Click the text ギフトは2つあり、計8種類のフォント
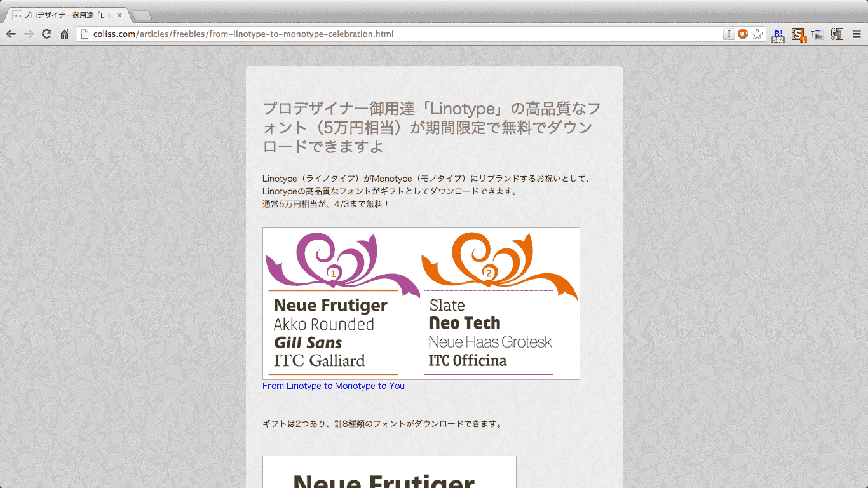The height and width of the screenshot is (488, 868). [383, 424]
